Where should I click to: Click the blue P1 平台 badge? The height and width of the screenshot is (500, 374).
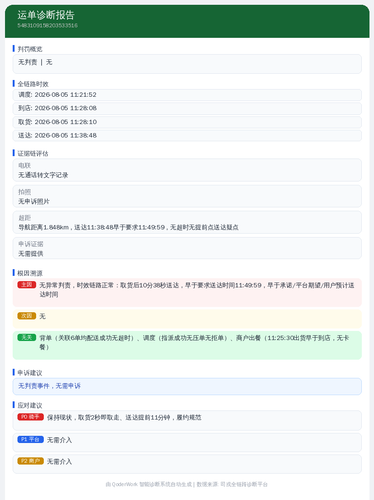(x=31, y=440)
